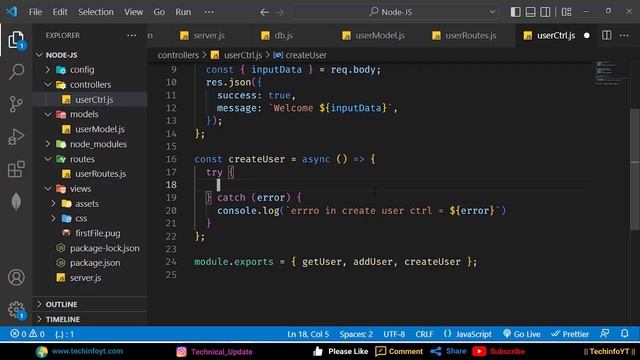
Task: Click Prettier status bar item
Action: [x=570, y=334]
